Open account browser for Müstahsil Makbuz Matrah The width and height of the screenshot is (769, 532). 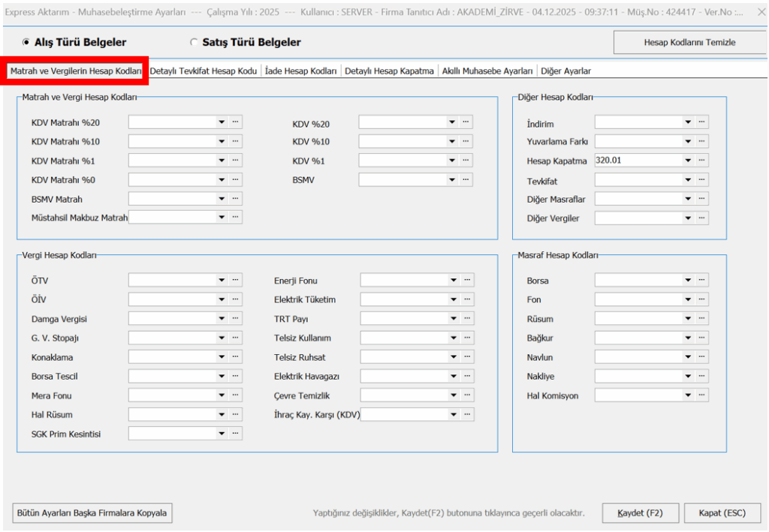tap(235, 217)
